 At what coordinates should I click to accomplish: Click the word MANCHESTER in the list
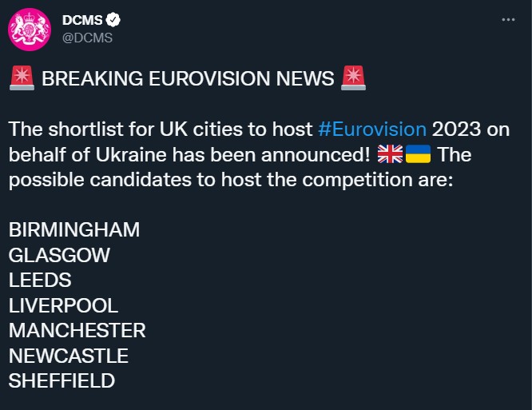(x=77, y=330)
